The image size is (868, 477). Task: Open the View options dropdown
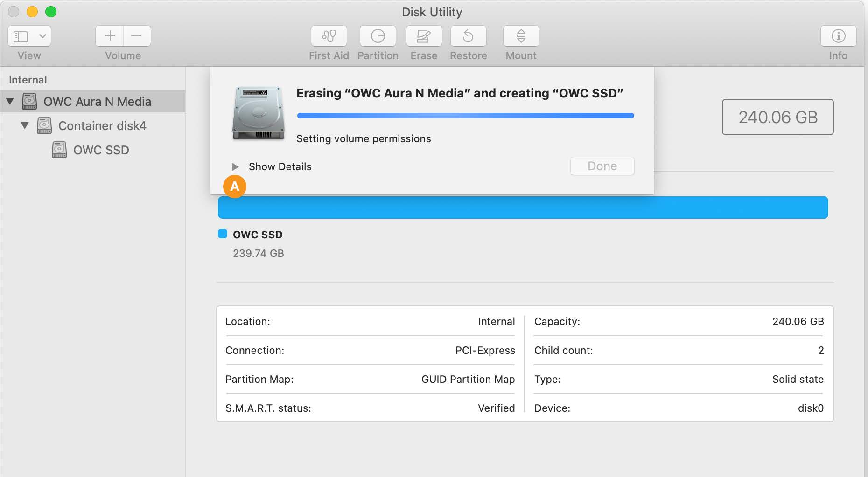[43, 36]
